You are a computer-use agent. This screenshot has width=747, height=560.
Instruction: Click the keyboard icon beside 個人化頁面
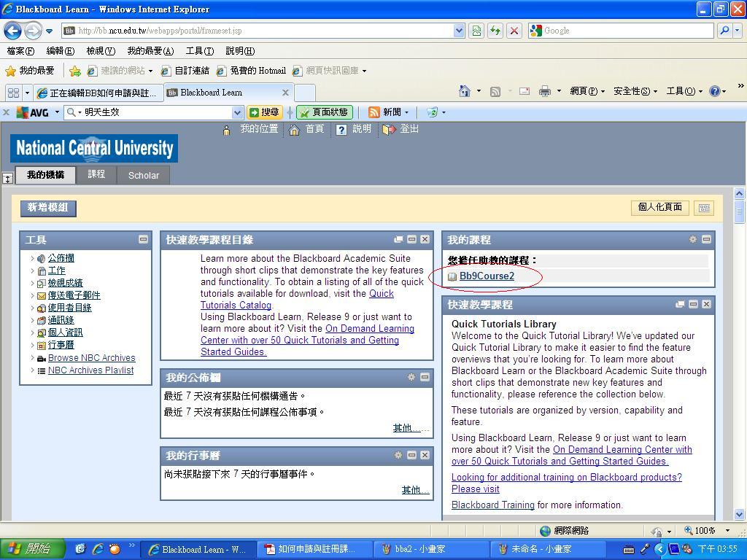(x=704, y=208)
